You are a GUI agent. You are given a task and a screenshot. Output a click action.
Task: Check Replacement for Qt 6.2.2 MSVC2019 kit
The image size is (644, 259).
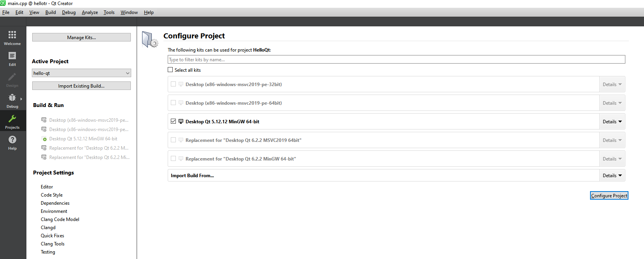[174, 140]
